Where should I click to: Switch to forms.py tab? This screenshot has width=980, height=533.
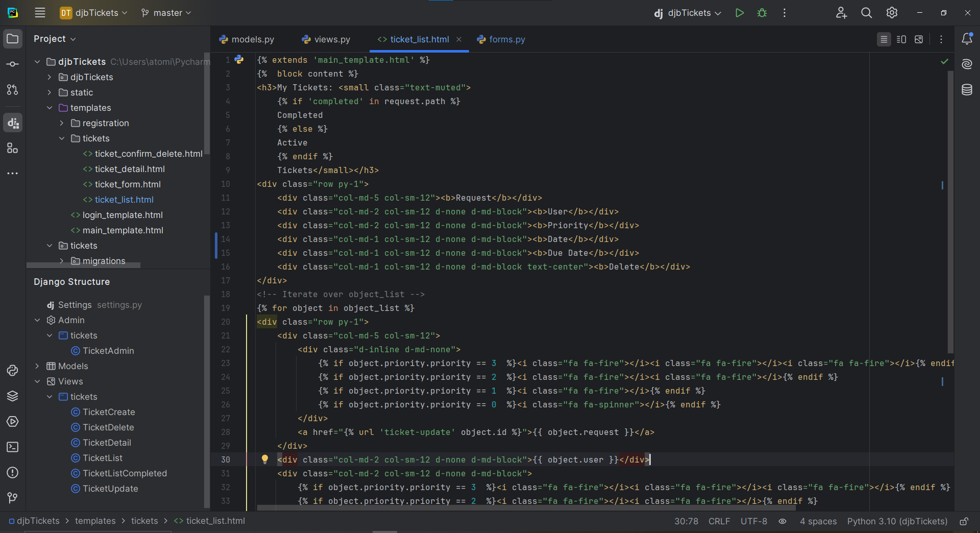501,39
